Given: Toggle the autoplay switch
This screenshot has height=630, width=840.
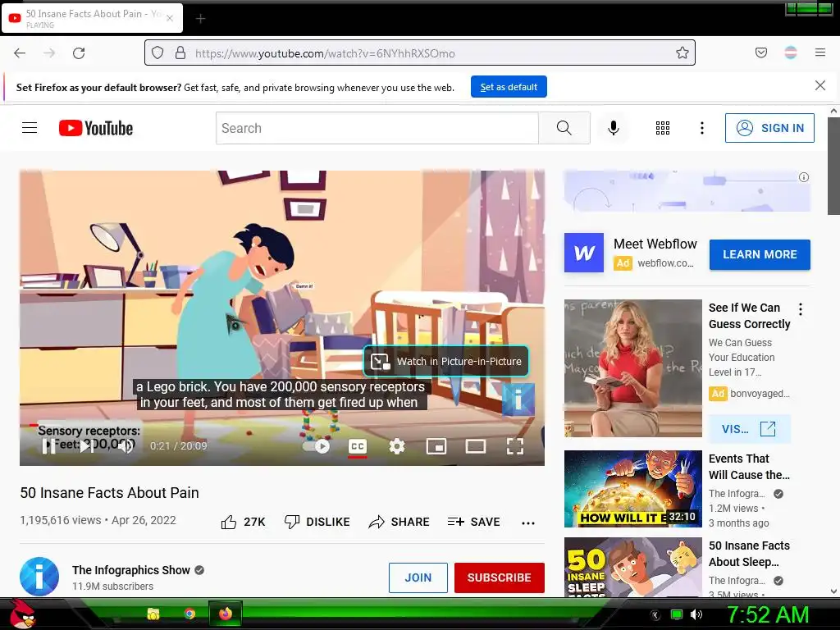Looking at the screenshot, I should pyautogui.click(x=316, y=445).
